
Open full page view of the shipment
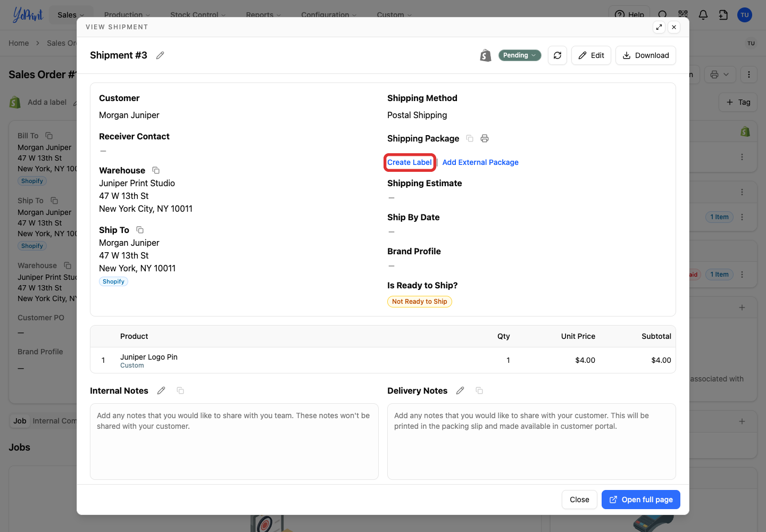point(641,500)
